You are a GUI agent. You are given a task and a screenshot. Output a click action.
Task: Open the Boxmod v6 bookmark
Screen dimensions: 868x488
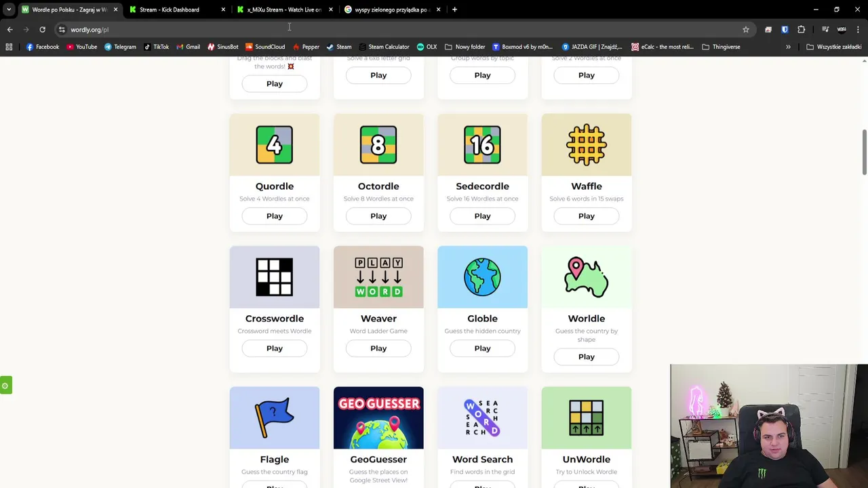522,47
